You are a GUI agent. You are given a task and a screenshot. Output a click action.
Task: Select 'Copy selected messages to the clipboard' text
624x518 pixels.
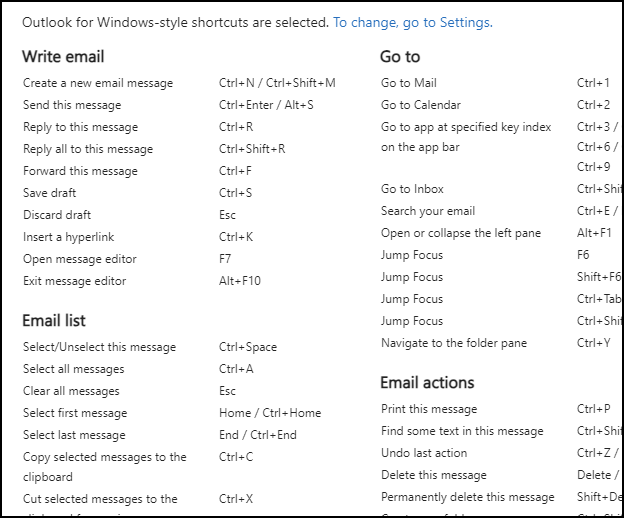[105, 467]
